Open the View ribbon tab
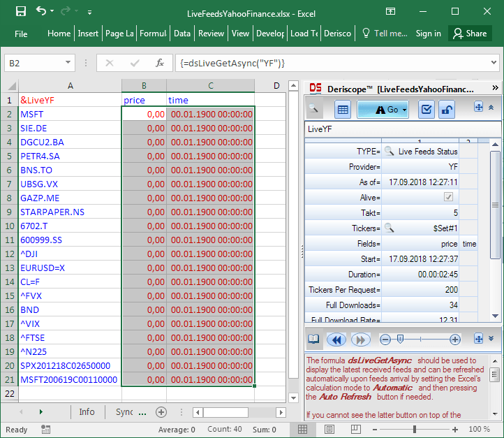 point(240,34)
